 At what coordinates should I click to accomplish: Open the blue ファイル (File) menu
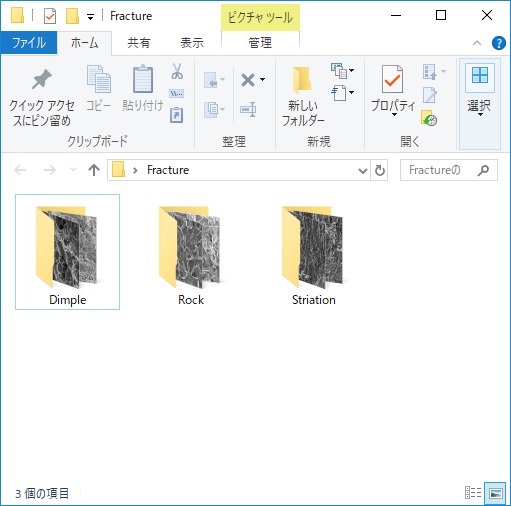[29, 43]
